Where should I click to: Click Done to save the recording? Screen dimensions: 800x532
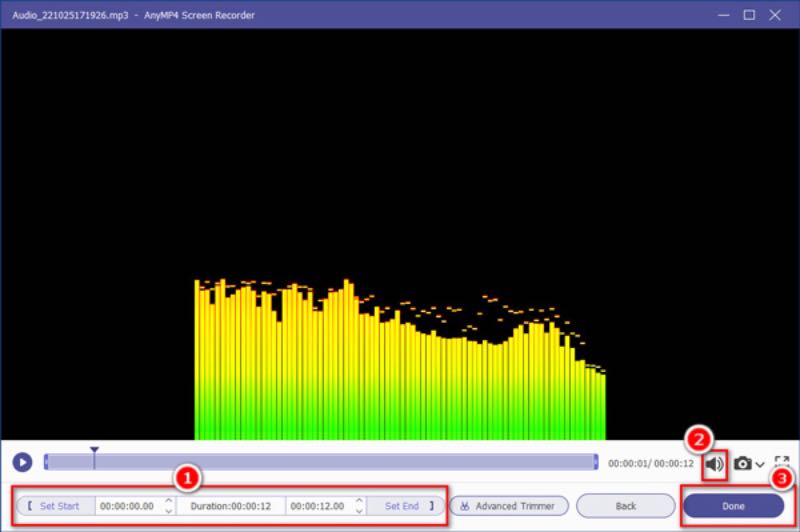click(733, 506)
